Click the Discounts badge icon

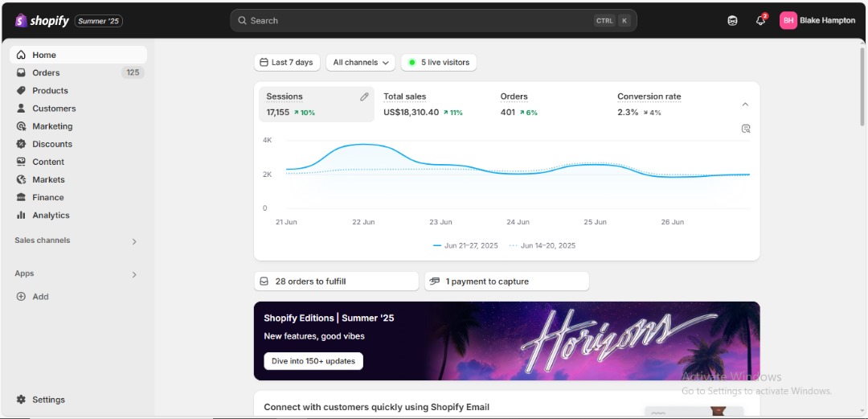(x=21, y=143)
